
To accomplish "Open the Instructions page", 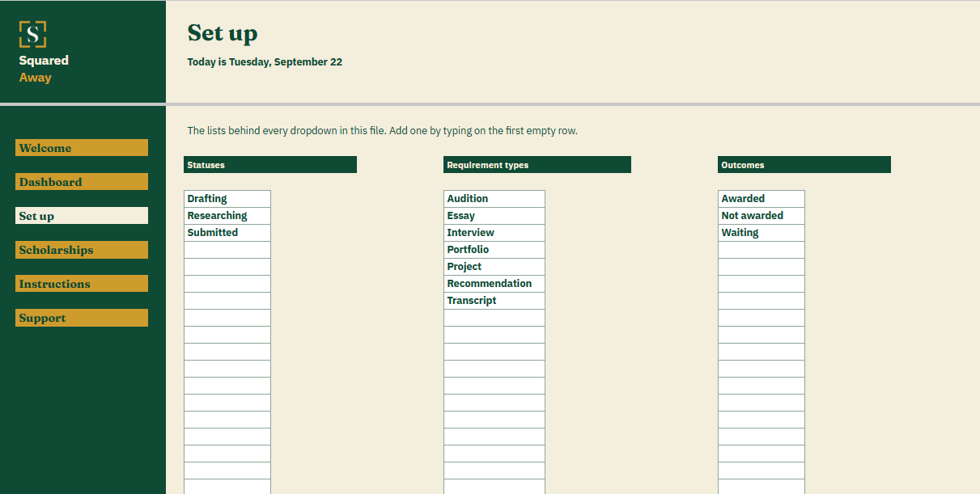I will 82,284.
